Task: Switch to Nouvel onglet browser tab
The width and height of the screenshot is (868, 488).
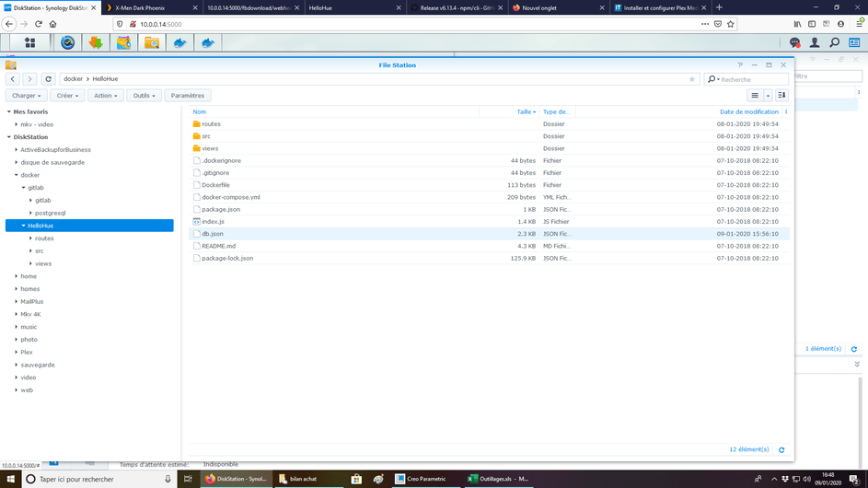Action: [x=558, y=7]
